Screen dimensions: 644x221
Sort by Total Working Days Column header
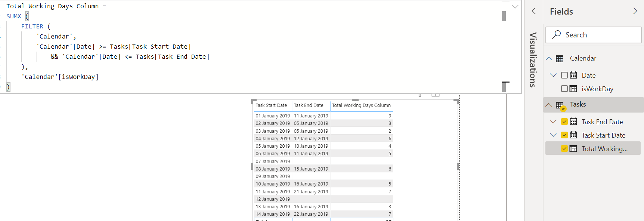(361, 105)
